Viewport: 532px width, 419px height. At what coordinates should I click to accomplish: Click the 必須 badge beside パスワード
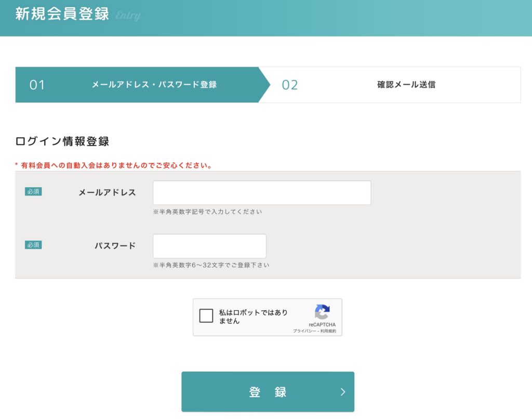tap(33, 245)
